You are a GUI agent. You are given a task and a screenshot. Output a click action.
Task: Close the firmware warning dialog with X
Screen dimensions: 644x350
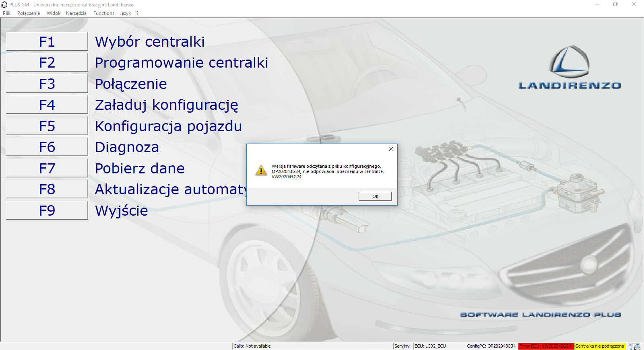(391, 149)
